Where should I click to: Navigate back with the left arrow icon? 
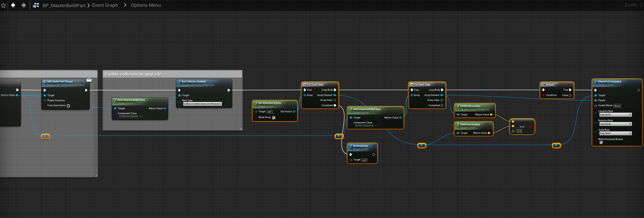coord(13,5)
